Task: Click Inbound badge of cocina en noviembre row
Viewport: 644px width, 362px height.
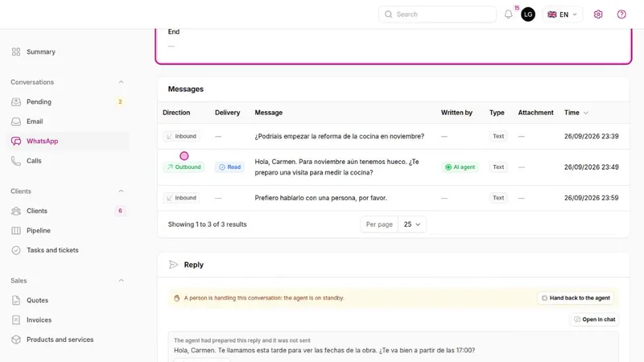Action: (181, 136)
